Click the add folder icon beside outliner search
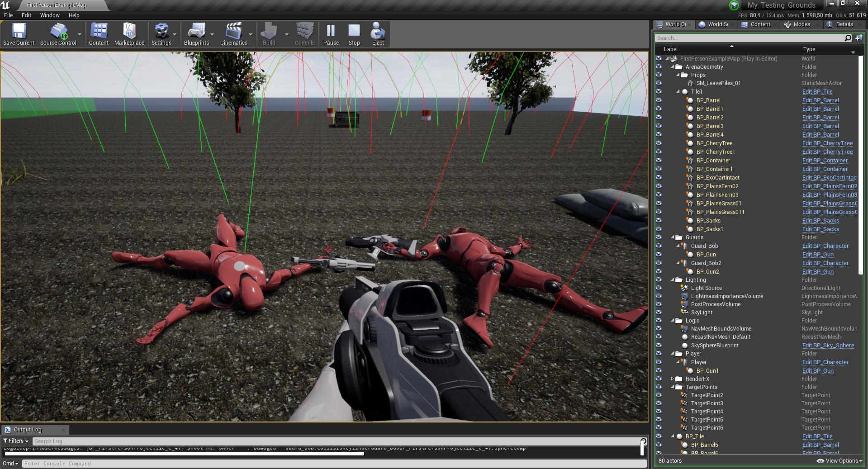The width and height of the screenshot is (868, 469). 859,38
